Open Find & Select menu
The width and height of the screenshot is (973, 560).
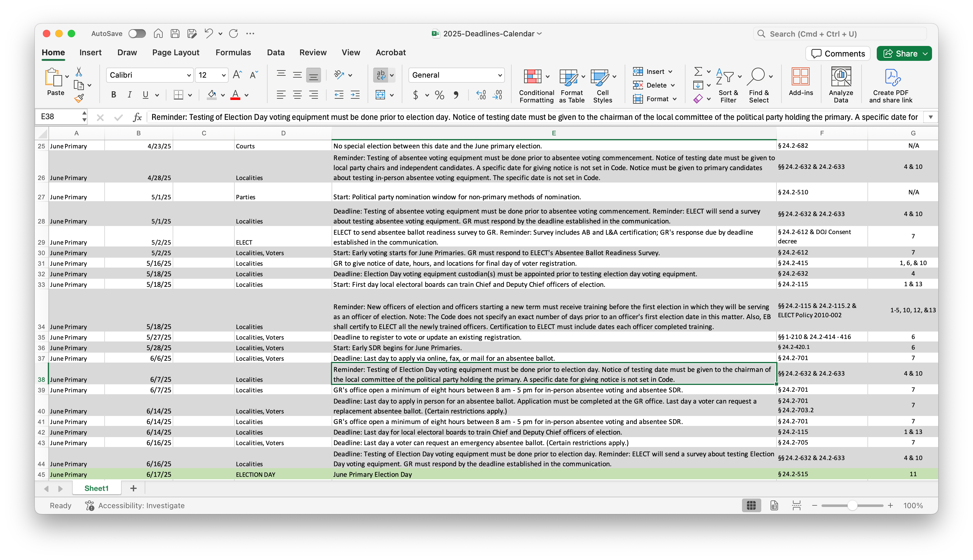click(x=759, y=86)
